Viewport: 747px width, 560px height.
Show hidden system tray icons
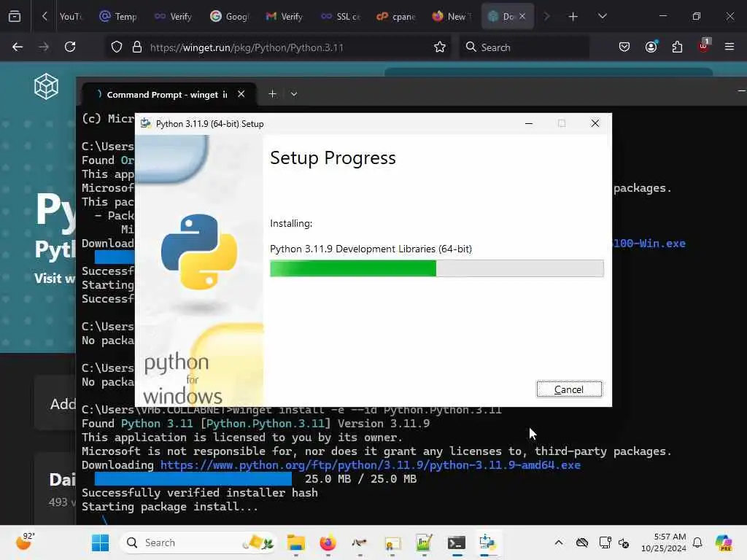point(559,542)
